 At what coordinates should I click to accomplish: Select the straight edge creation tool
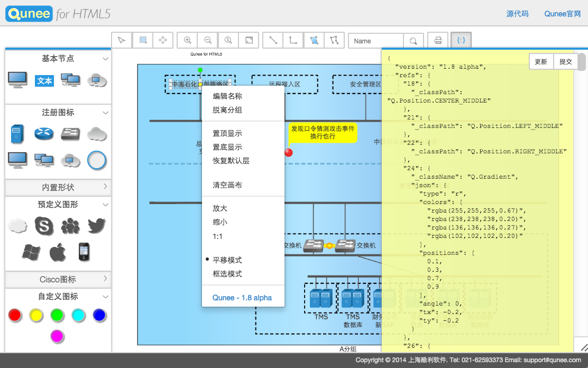pos(273,40)
